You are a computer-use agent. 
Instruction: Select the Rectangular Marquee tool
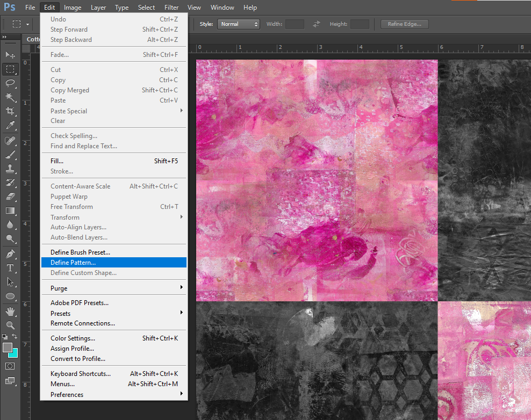pyautogui.click(x=10, y=69)
